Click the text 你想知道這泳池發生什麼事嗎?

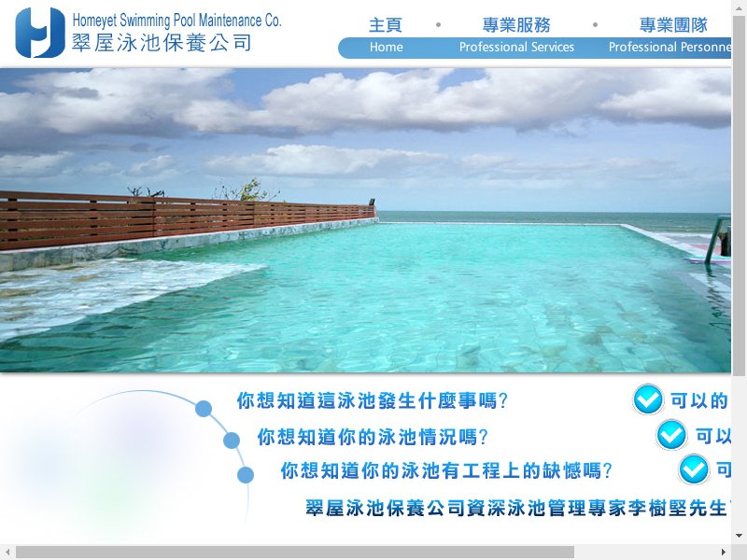(x=372, y=400)
